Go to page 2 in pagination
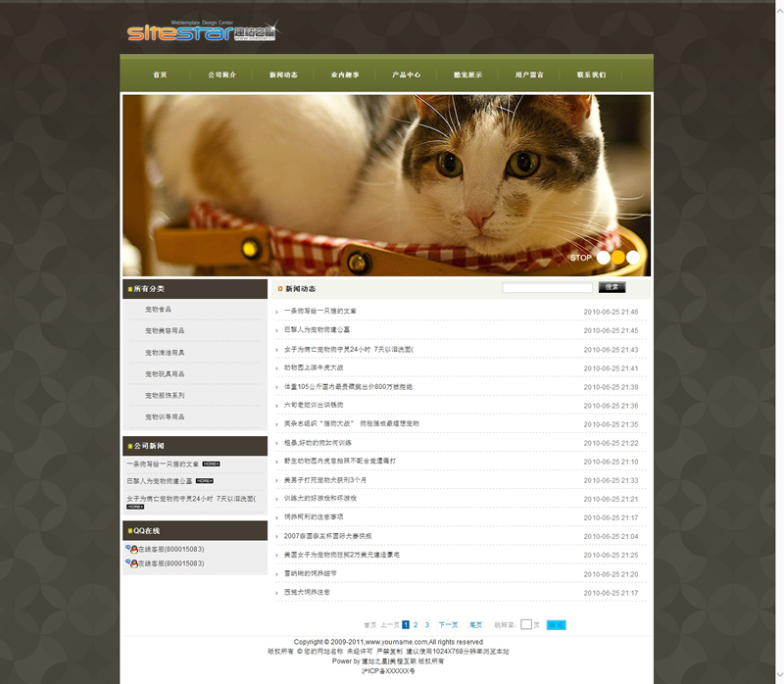784x684 pixels. click(416, 624)
